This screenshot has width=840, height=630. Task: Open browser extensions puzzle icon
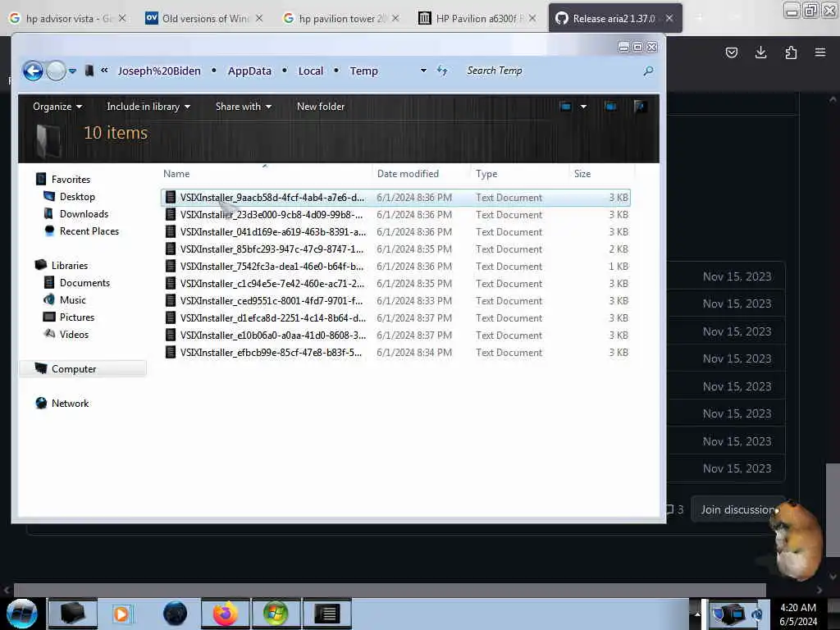point(791,52)
